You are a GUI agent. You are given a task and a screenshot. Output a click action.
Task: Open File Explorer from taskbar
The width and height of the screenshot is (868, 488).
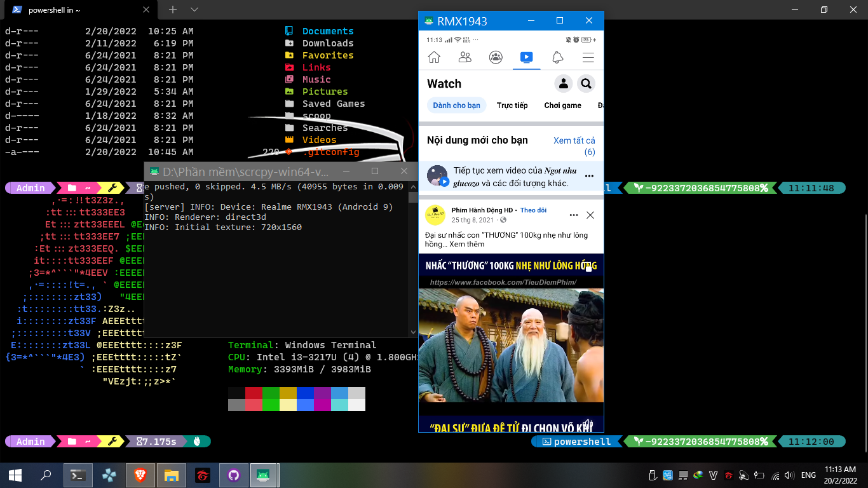pos(171,475)
